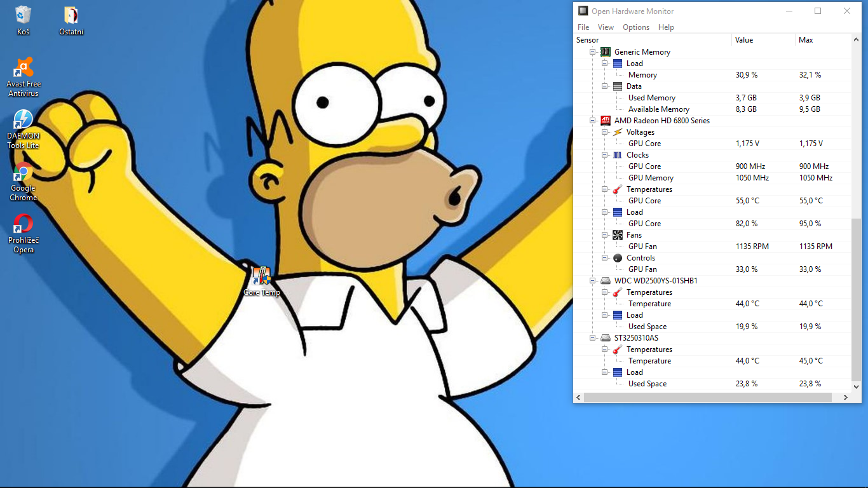Click the DAEMON Tools Lite desktop icon

pyautogui.click(x=24, y=121)
